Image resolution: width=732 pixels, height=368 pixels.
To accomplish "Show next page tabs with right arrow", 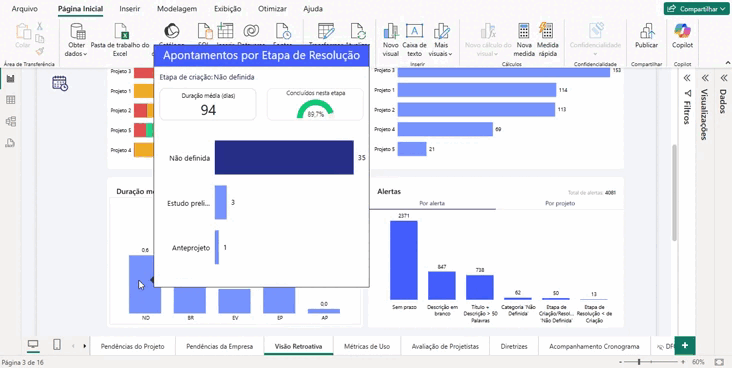I will 84,346.
